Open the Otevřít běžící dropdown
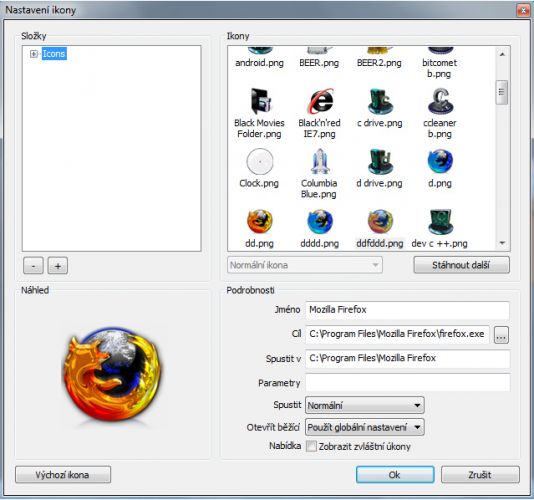Image resolution: width=534 pixels, height=500 pixels. (365, 427)
